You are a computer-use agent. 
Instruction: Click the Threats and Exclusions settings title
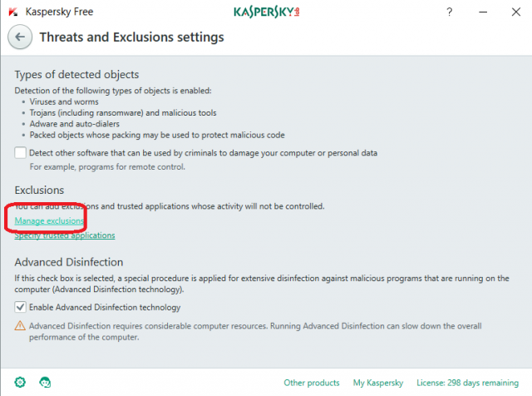[x=132, y=37]
